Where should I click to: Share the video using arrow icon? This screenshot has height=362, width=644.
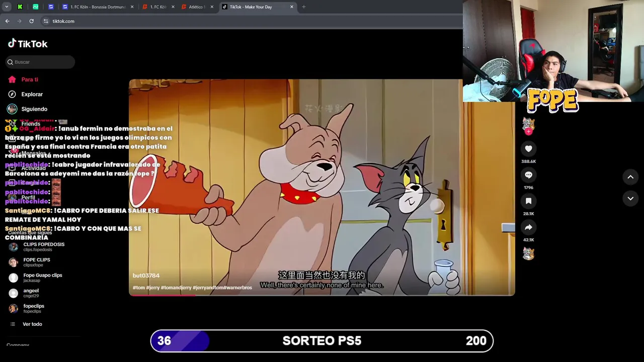[528, 227]
